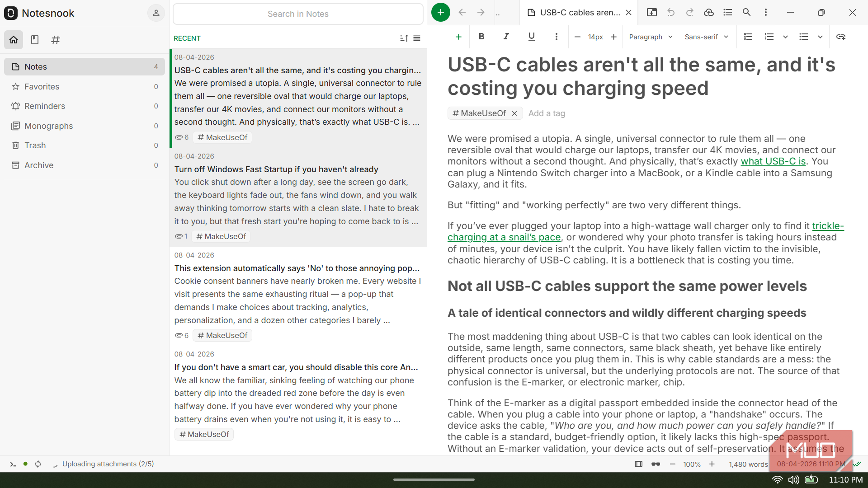Decrease font size with minus button
This screenshot has width=868, height=488.
click(577, 37)
